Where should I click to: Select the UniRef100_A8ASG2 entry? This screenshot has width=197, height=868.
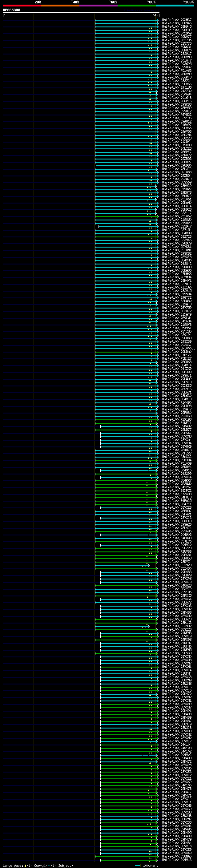tap(177, 457)
